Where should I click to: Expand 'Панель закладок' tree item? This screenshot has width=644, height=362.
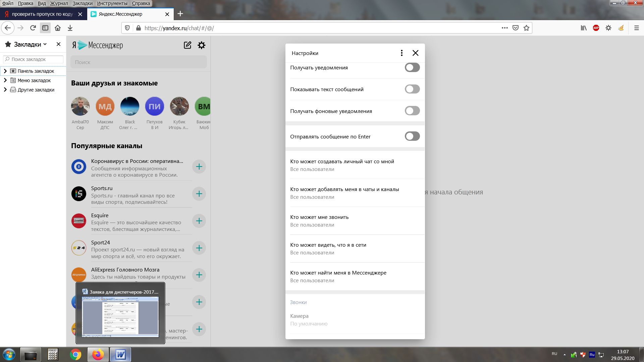(5, 71)
